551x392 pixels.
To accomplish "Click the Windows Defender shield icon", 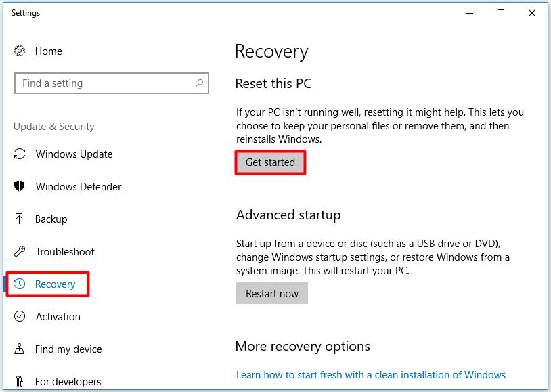I will (20, 187).
